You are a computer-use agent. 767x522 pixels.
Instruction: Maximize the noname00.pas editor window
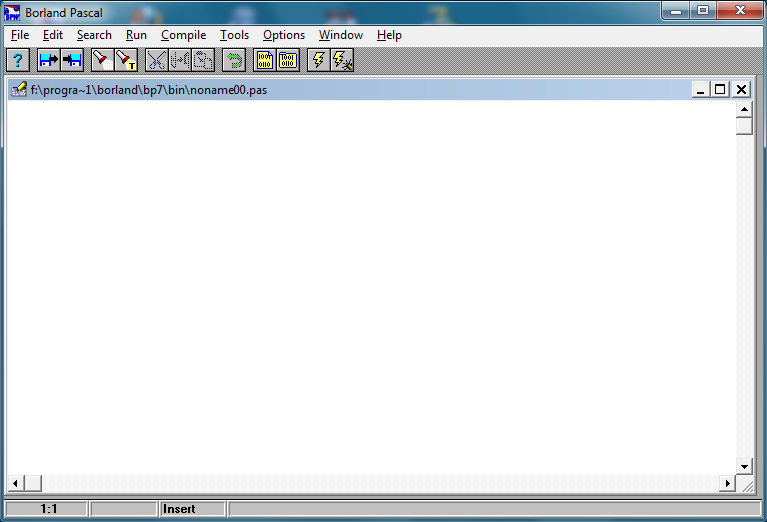720,90
